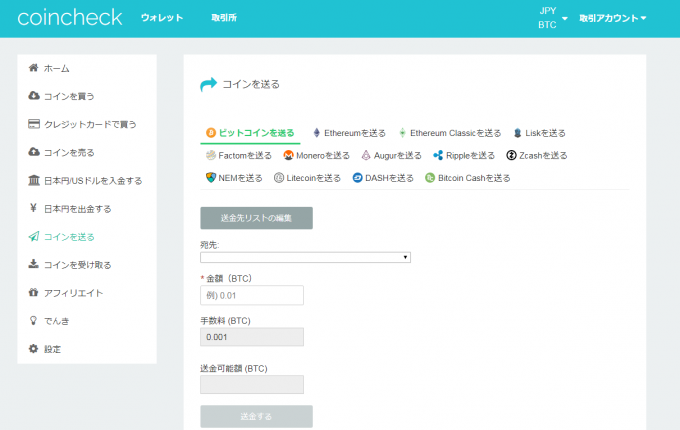Click the cloud icon beside コインを売る
The image size is (680, 430).
[34, 152]
